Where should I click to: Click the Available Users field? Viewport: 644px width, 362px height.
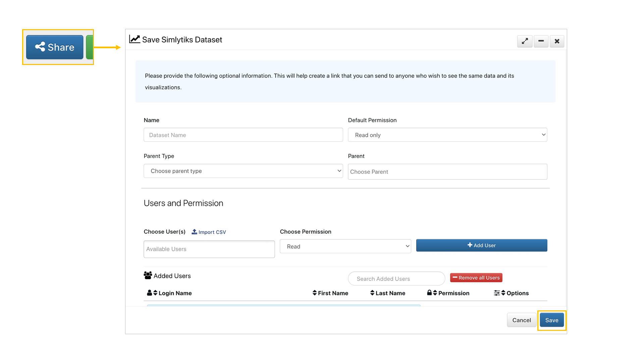209,249
